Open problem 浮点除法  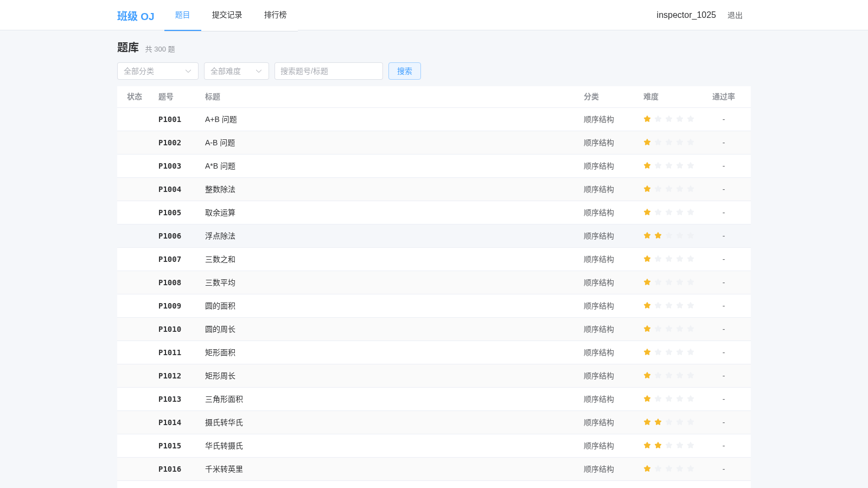[x=220, y=236]
